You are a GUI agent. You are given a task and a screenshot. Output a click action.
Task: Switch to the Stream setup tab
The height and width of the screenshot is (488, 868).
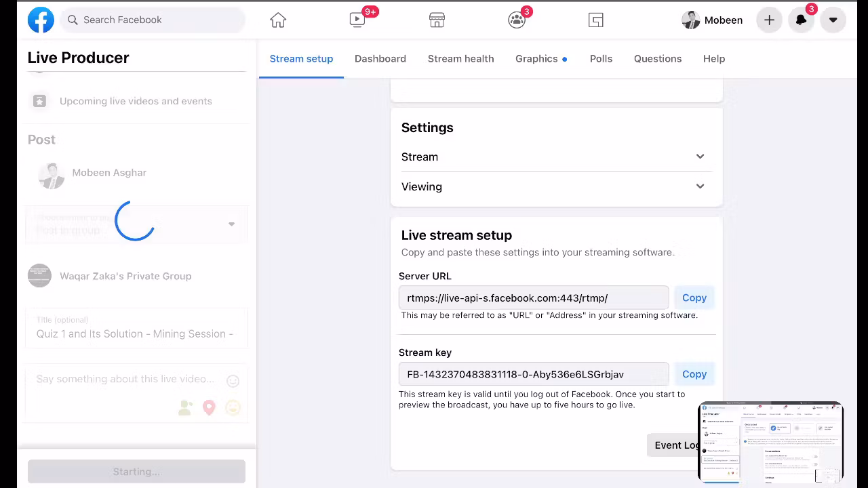(x=301, y=59)
